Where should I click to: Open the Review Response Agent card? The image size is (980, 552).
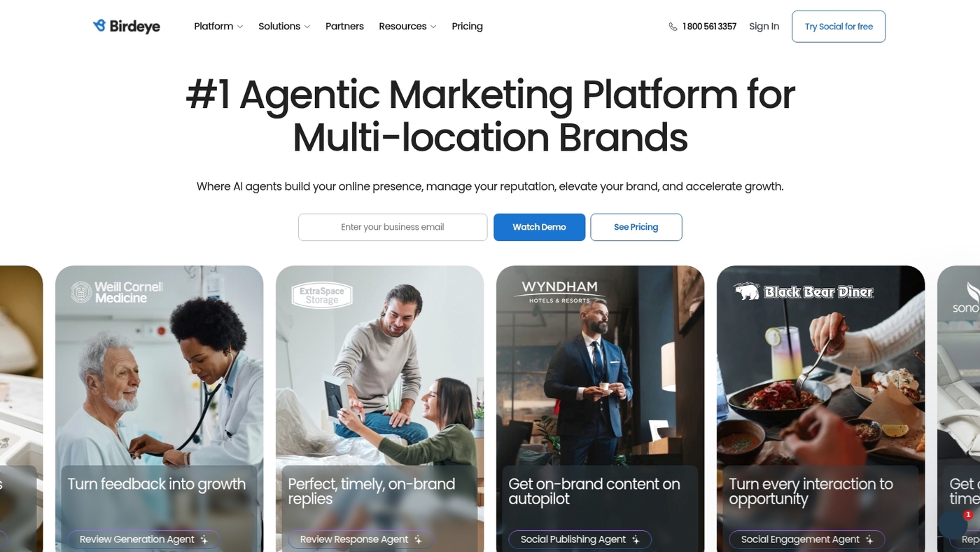(x=379, y=408)
